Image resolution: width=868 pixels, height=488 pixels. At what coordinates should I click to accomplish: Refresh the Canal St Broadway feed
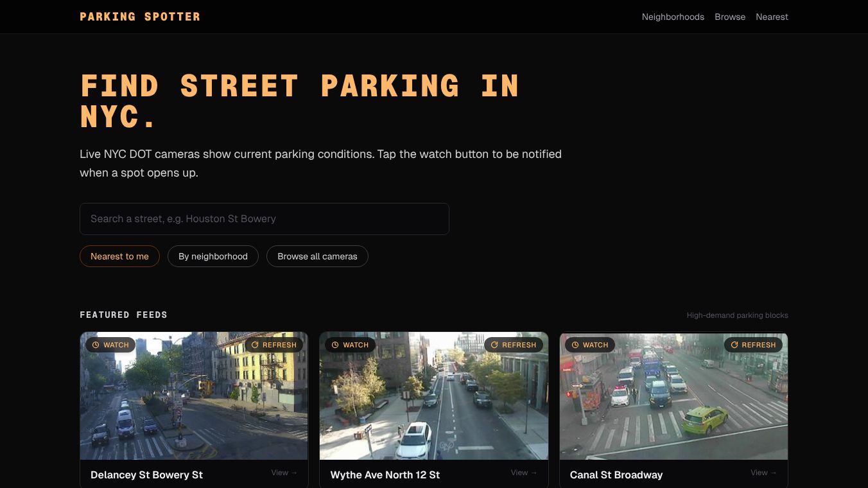753,345
